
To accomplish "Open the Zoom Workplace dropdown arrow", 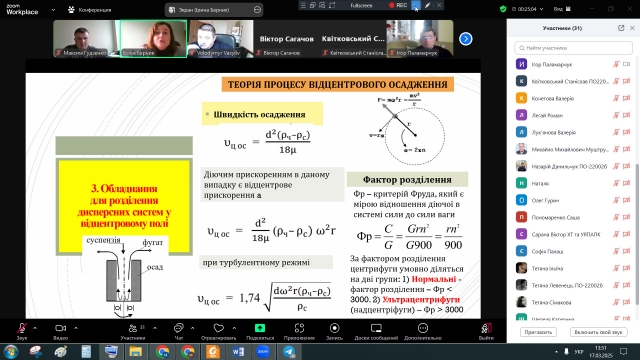I will coord(53,10).
